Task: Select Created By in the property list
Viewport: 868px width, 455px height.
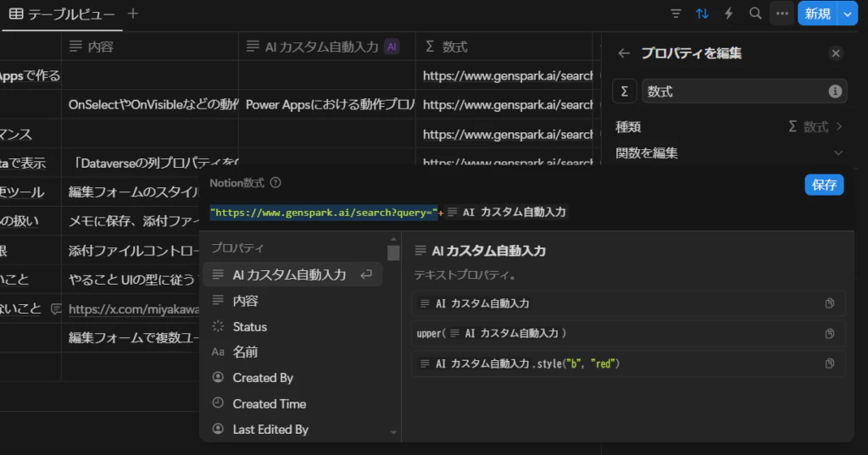Action: point(292,378)
